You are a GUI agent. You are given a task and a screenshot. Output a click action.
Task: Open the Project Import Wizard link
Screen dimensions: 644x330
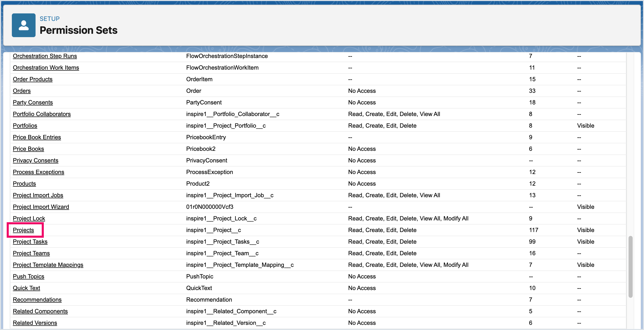[41, 207]
